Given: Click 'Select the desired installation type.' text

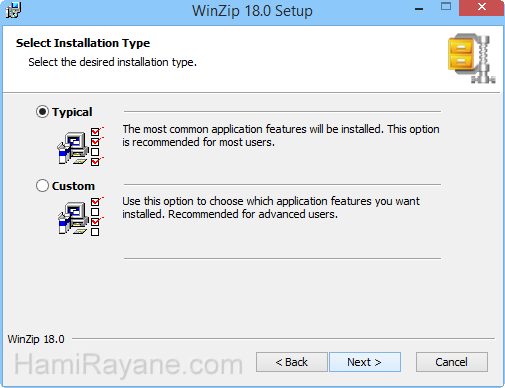Looking at the screenshot, I should [x=112, y=62].
